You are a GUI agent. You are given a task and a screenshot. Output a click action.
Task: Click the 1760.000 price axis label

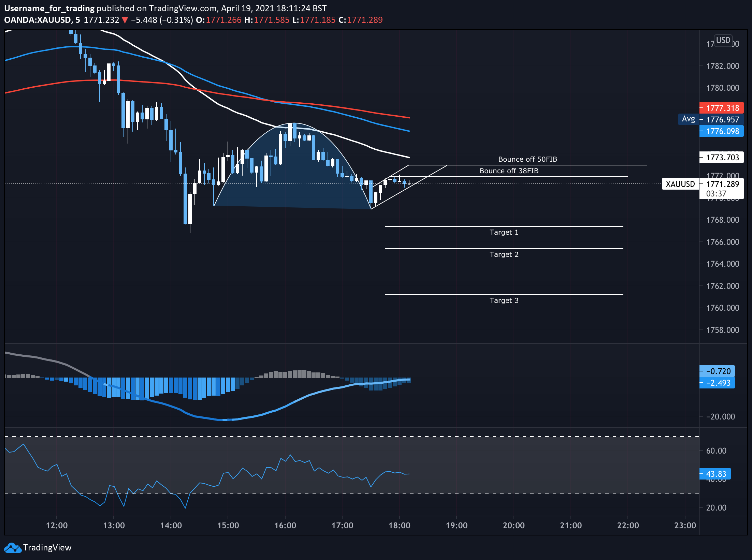[723, 308]
